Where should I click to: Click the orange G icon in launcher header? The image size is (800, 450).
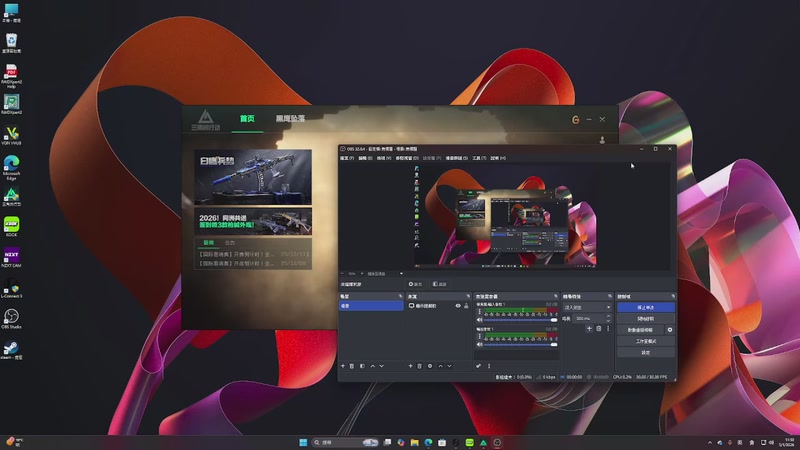click(576, 119)
